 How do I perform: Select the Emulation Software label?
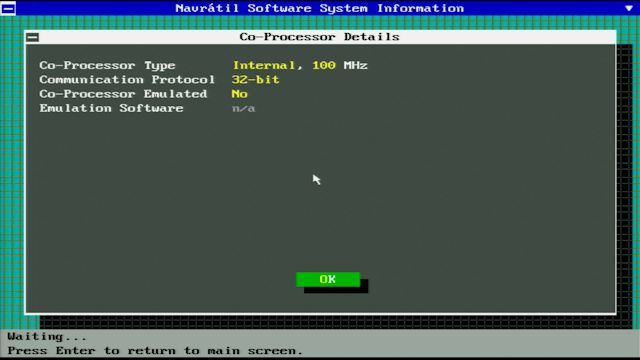click(111, 108)
